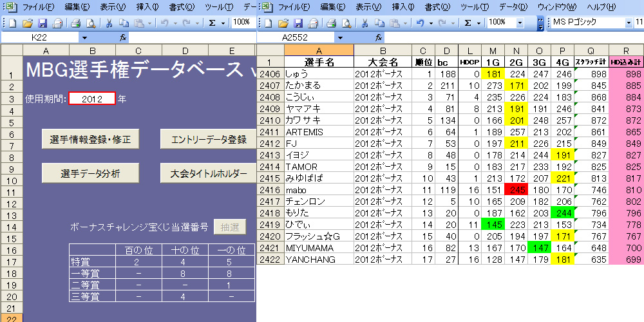Click the Cut scissors icon in the left window
Image resolution: width=644 pixels, height=322 pixels.
[x=108, y=23]
